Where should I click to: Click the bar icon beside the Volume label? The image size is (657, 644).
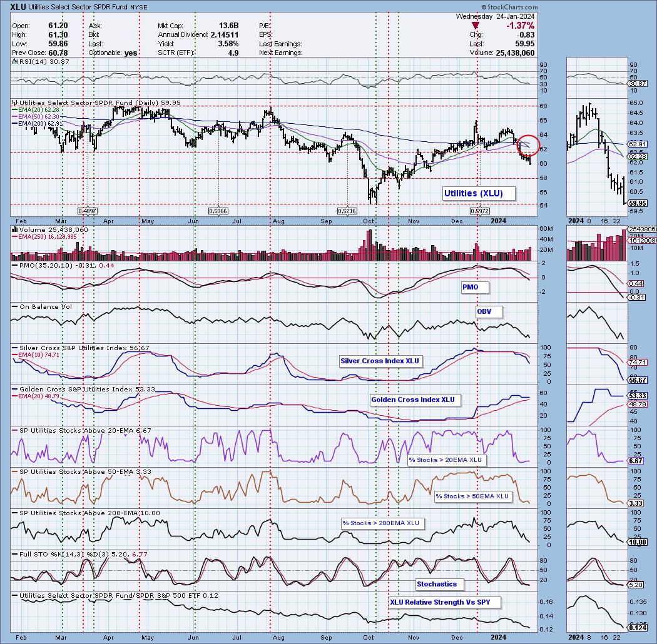14,229
